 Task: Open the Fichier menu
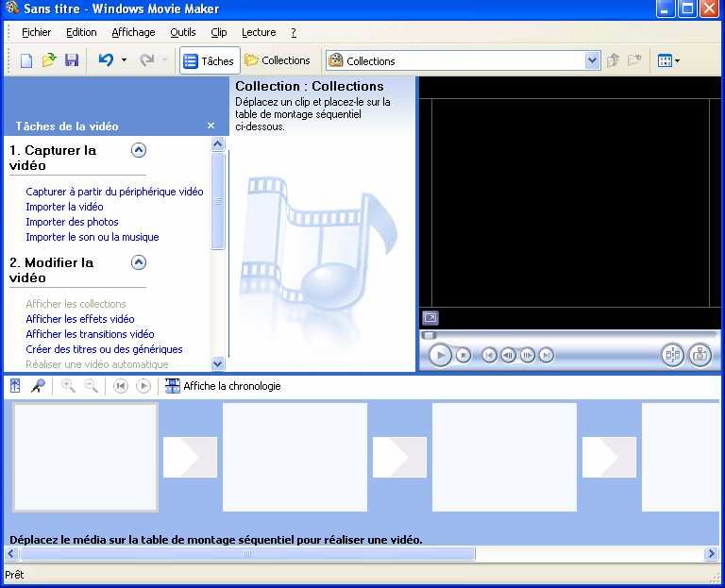[x=36, y=32]
